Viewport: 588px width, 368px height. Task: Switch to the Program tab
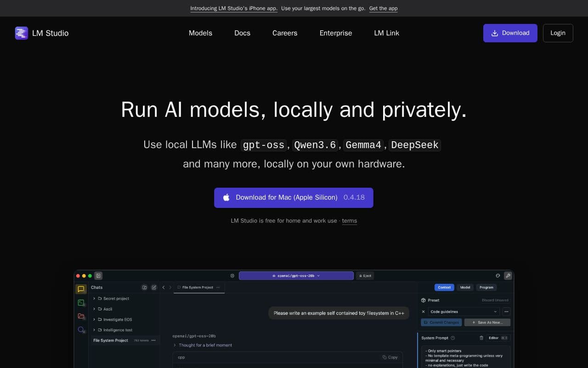coord(486,287)
